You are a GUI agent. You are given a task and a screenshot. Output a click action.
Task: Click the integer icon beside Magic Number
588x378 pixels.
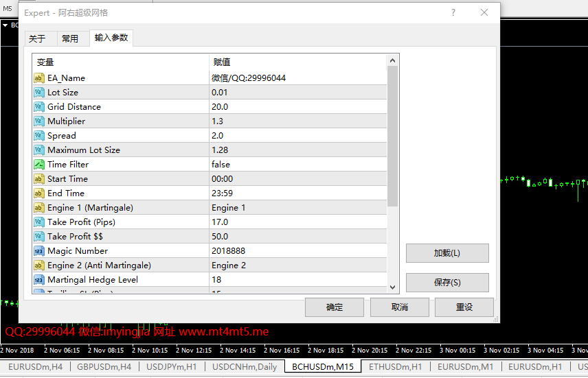click(x=39, y=251)
